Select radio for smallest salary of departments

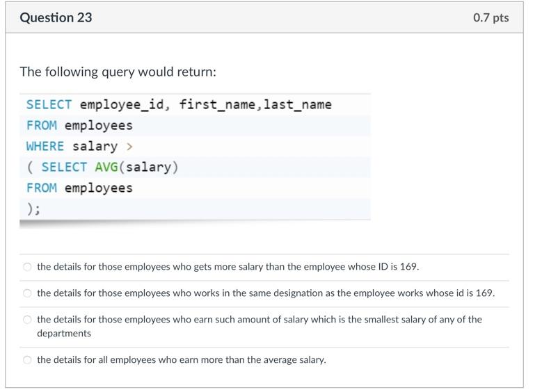tap(27, 320)
